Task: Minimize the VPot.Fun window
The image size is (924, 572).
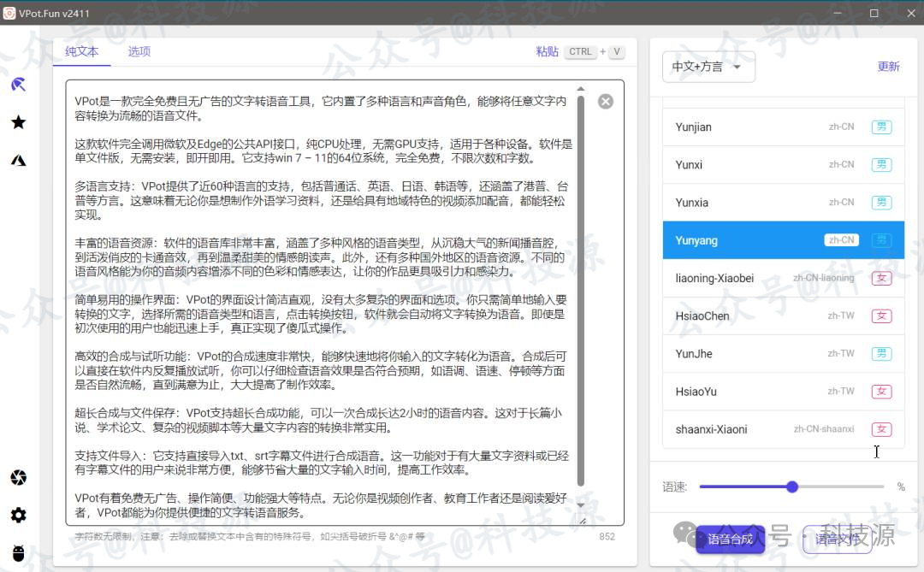Action: pos(837,13)
